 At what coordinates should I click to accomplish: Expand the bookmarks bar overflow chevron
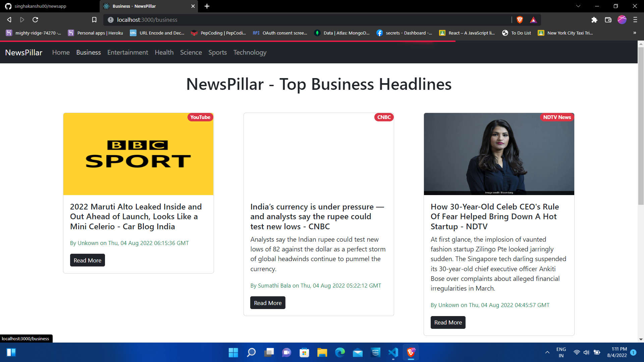[635, 33]
